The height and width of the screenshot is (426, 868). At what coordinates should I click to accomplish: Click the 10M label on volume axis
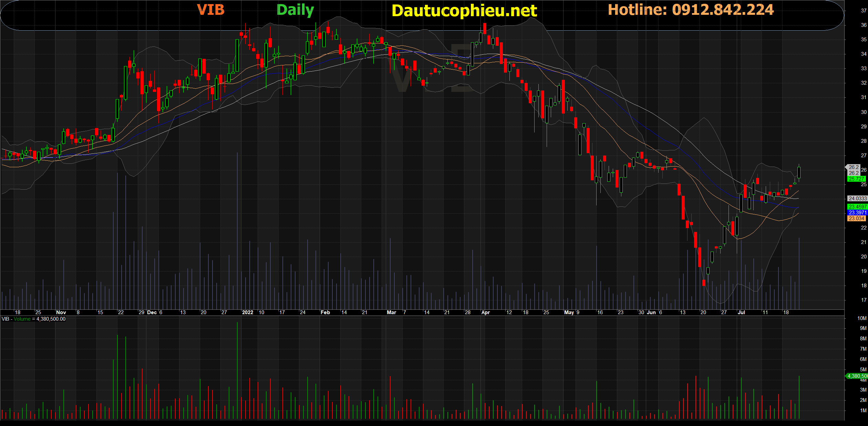click(862, 318)
